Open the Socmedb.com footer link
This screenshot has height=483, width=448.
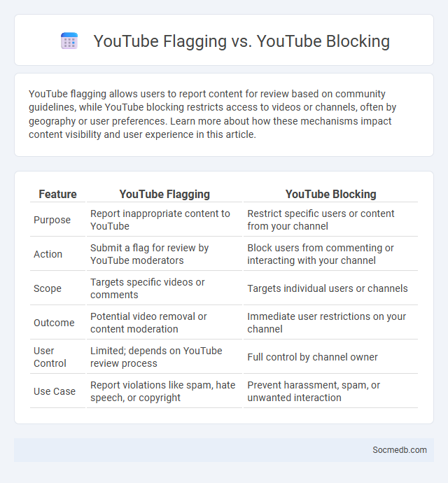(x=399, y=449)
